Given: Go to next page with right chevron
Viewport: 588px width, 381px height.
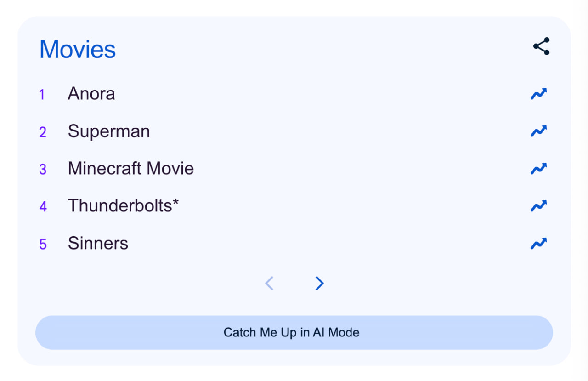Looking at the screenshot, I should (320, 284).
